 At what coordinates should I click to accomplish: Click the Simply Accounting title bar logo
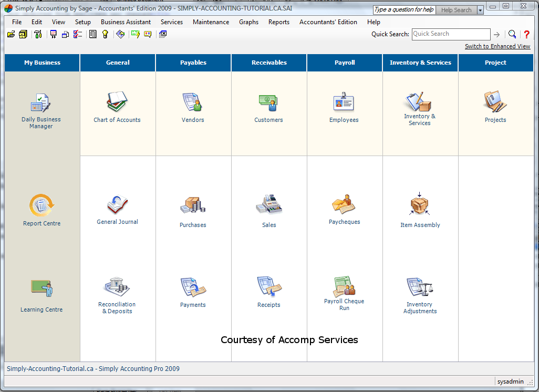coord(8,8)
